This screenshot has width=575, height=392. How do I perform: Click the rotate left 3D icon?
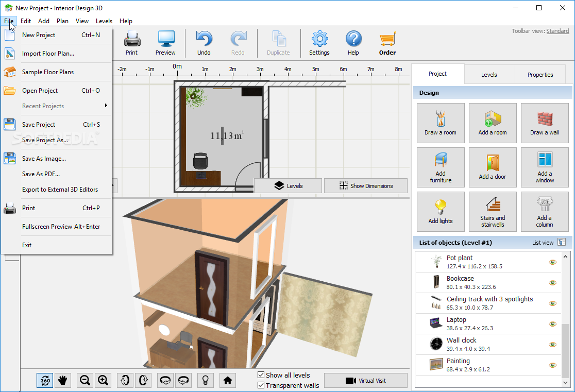pyautogui.click(x=165, y=380)
